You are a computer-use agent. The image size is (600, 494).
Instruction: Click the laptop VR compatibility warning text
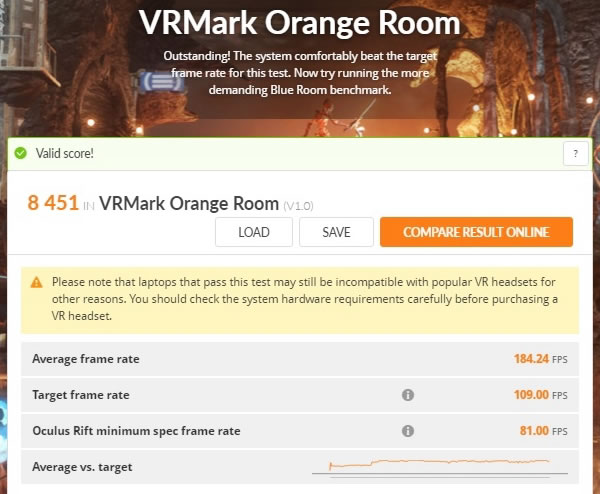tap(305, 299)
